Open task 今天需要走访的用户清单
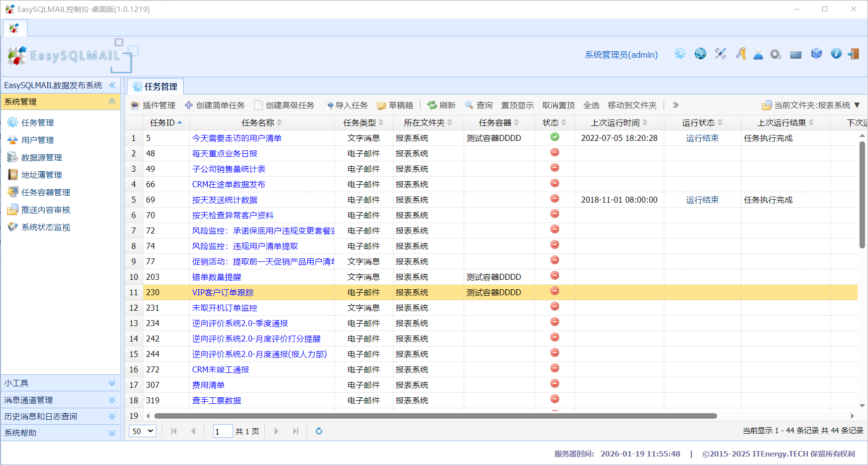This screenshot has width=868, height=465. [x=237, y=138]
